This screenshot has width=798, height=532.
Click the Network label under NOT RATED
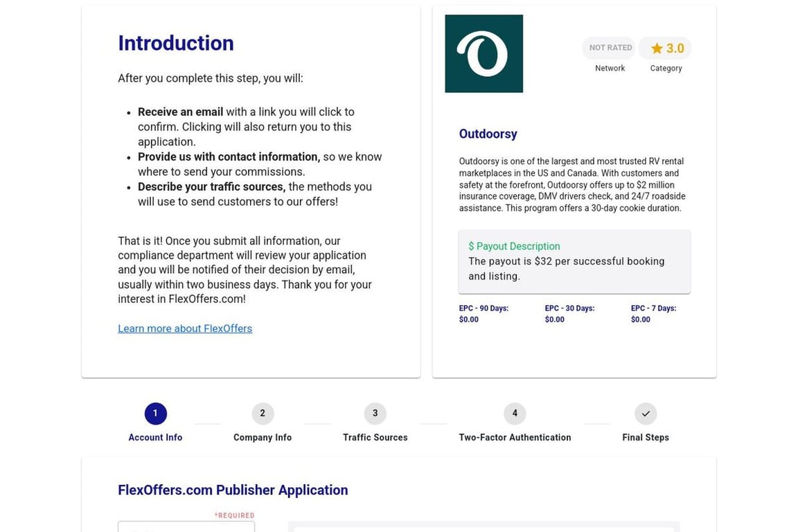pyautogui.click(x=610, y=68)
